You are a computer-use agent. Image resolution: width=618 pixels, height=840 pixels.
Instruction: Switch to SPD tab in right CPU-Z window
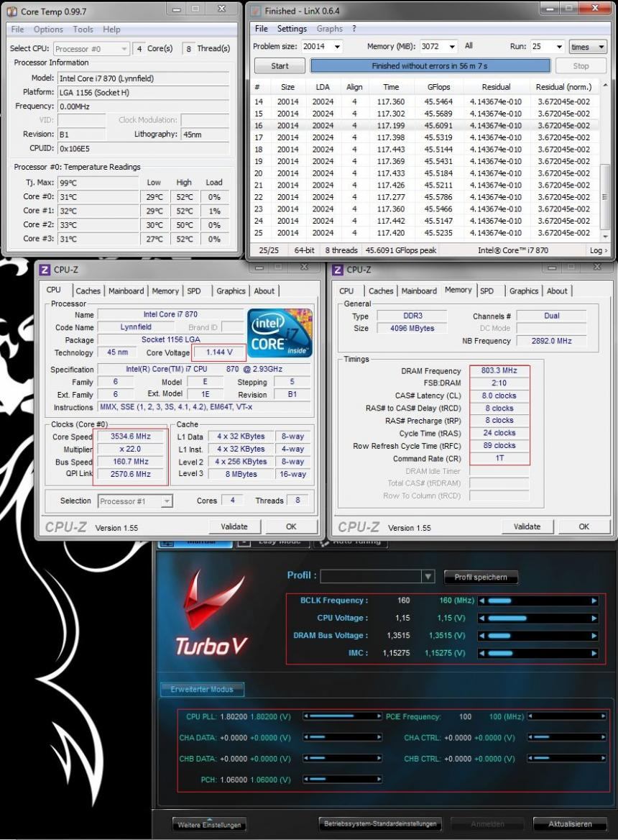pyautogui.click(x=487, y=291)
